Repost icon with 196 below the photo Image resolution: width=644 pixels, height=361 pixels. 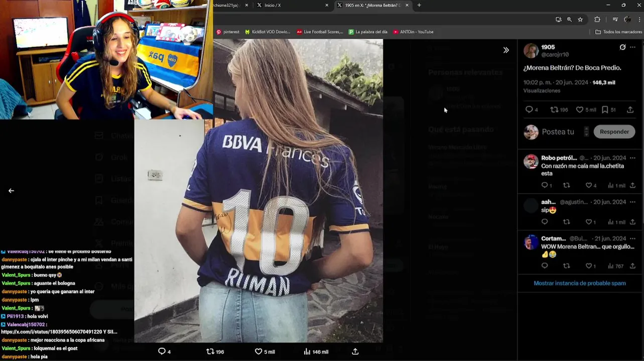click(x=215, y=351)
